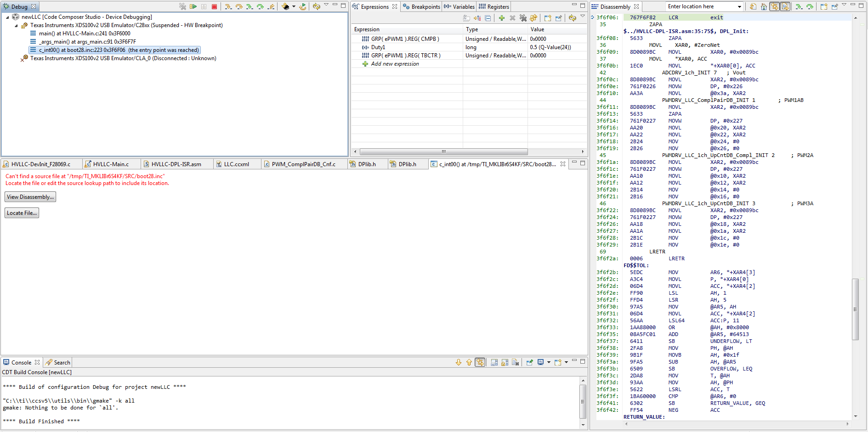Switch to the Search tab

pyautogui.click(x=58, y=362)
